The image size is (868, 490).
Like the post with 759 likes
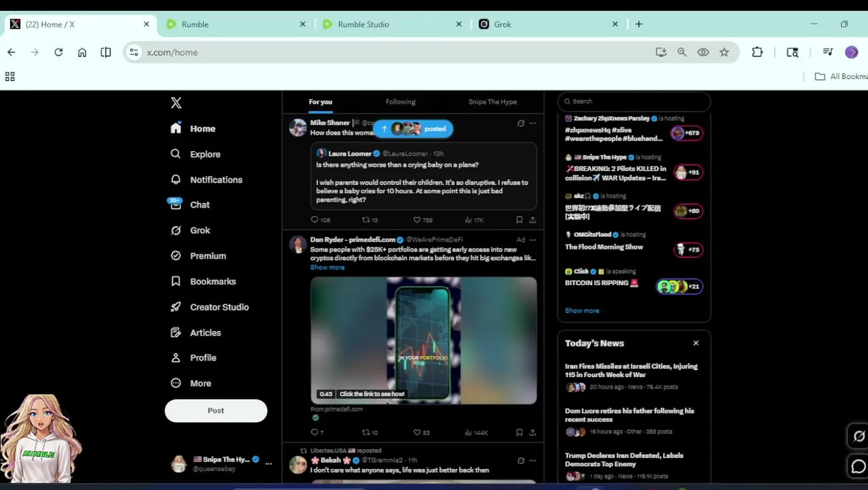[x=423, y=220]
